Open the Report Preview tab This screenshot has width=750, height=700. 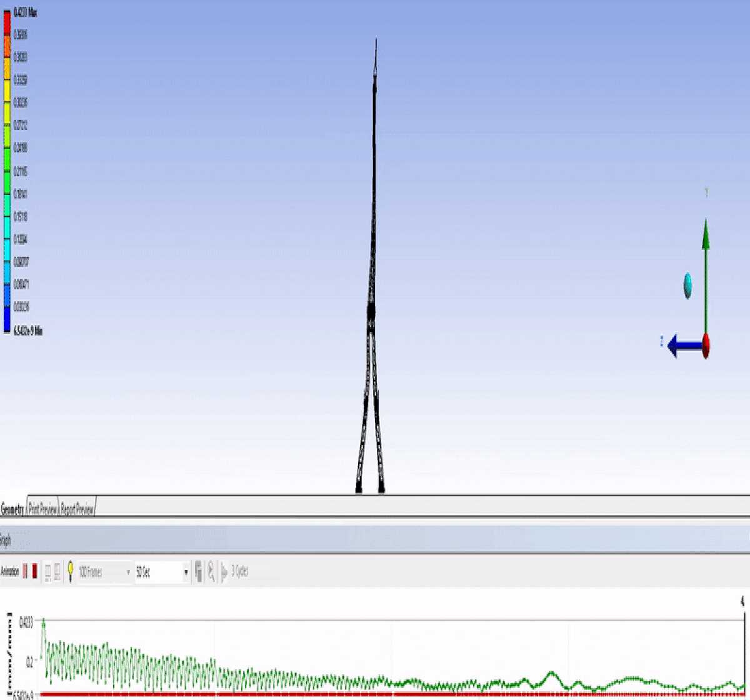[77, 509]
